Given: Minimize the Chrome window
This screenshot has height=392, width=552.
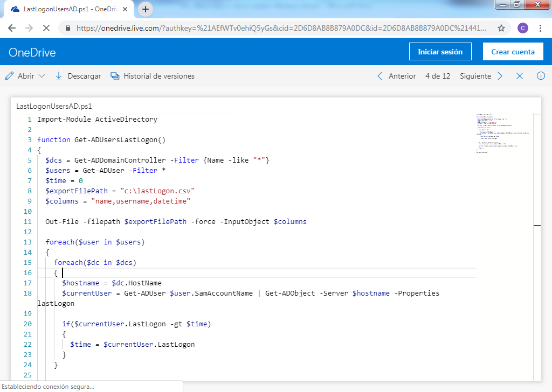Looking at the screenshot, I should (x=503, y=5).
